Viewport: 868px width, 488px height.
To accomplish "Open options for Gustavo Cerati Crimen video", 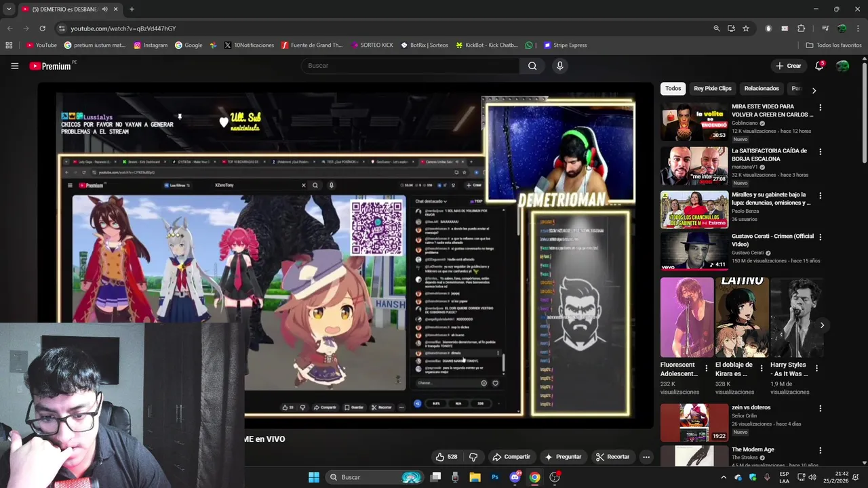I will pos(820,237).
